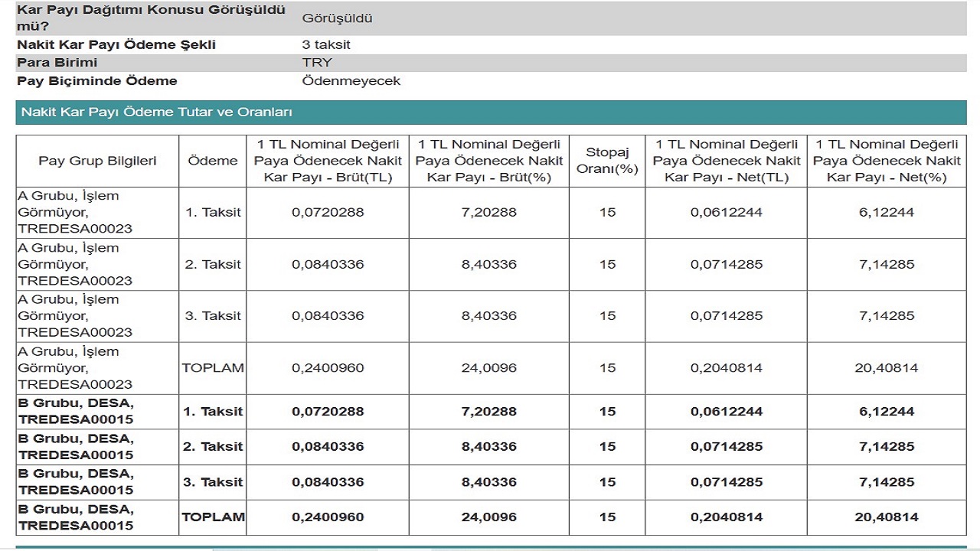This screenshot has width=980, height=551.
Task: Select the B Grubu '3. Taksit' cell
Action: point(213,482)
